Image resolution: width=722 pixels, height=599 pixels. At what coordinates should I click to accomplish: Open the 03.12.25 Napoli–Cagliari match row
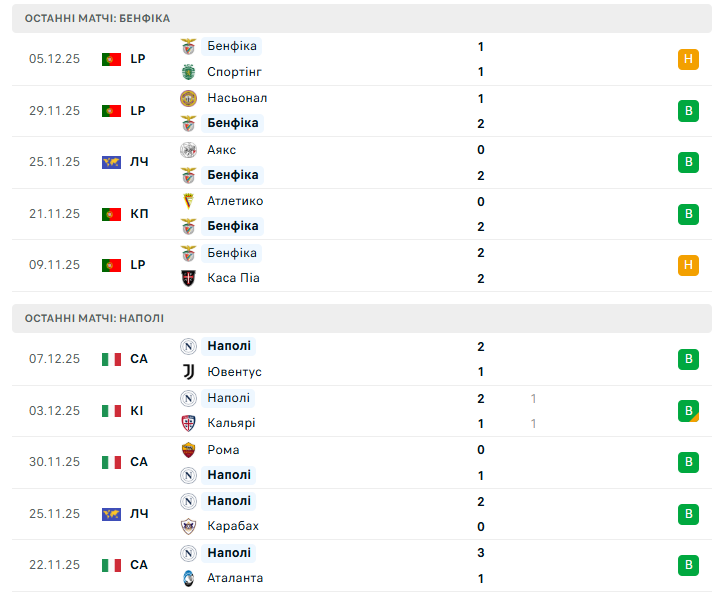point(360,411)
